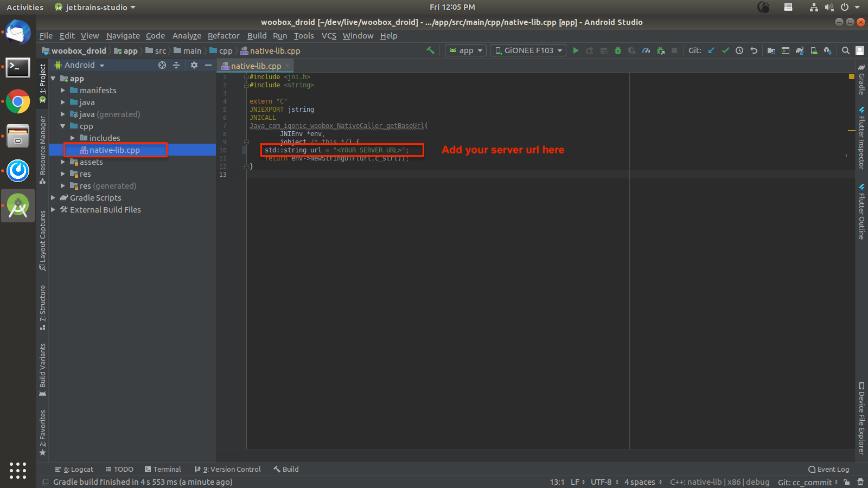This screenshot has height=488, width=868.
Task: Toggle the 1: Project tool window
Action: (43, 84)
